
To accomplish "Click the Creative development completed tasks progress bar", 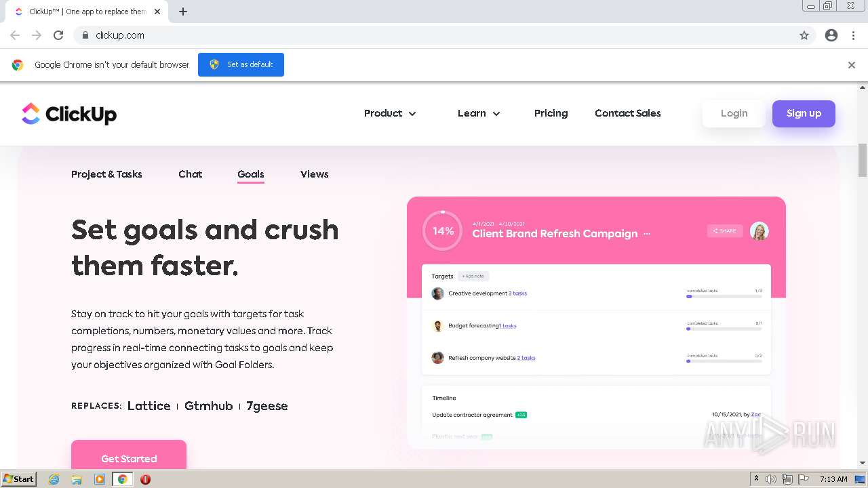I will 724,296.
